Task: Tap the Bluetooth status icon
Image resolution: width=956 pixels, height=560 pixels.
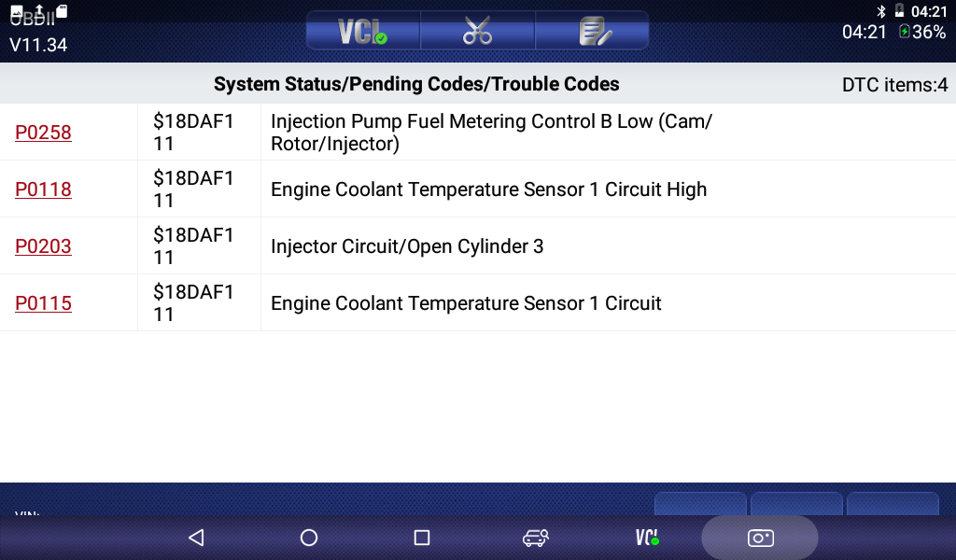Action: (880, 11)
